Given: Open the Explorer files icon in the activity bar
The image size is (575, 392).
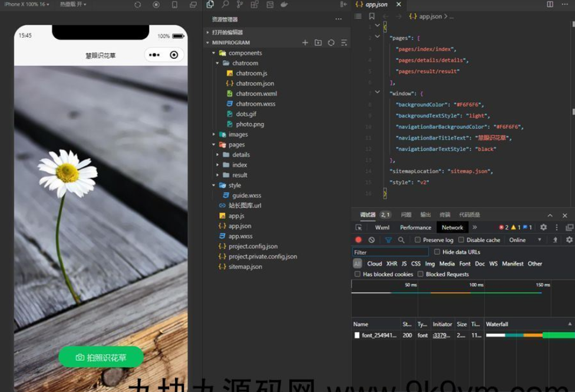Looking at the screenshot, I should coord(210,4).
